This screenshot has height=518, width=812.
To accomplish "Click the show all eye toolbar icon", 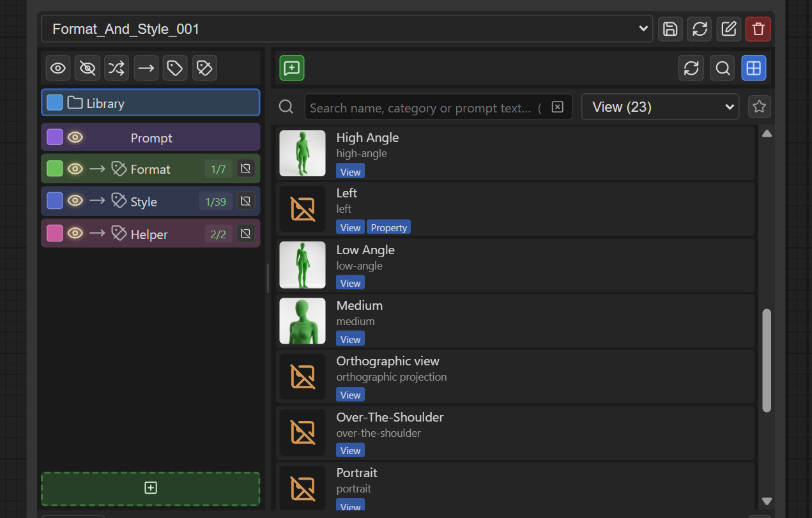I will tap(58, 68).
